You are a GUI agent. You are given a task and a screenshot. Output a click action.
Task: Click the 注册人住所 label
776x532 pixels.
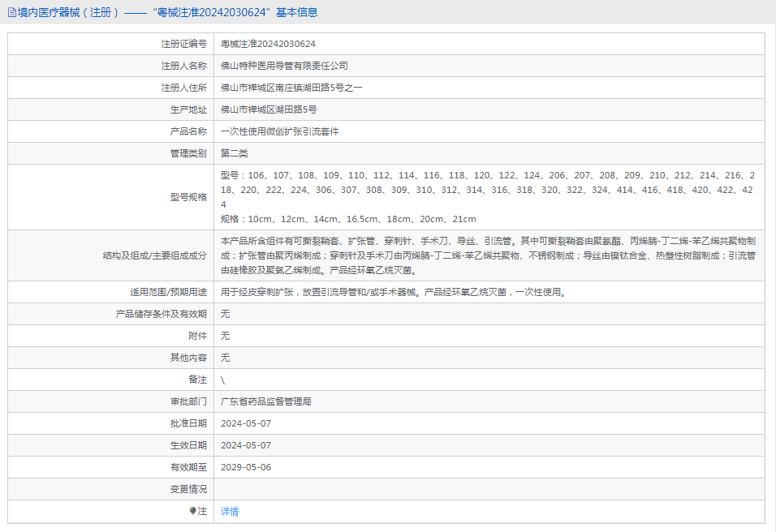(184, 88)
